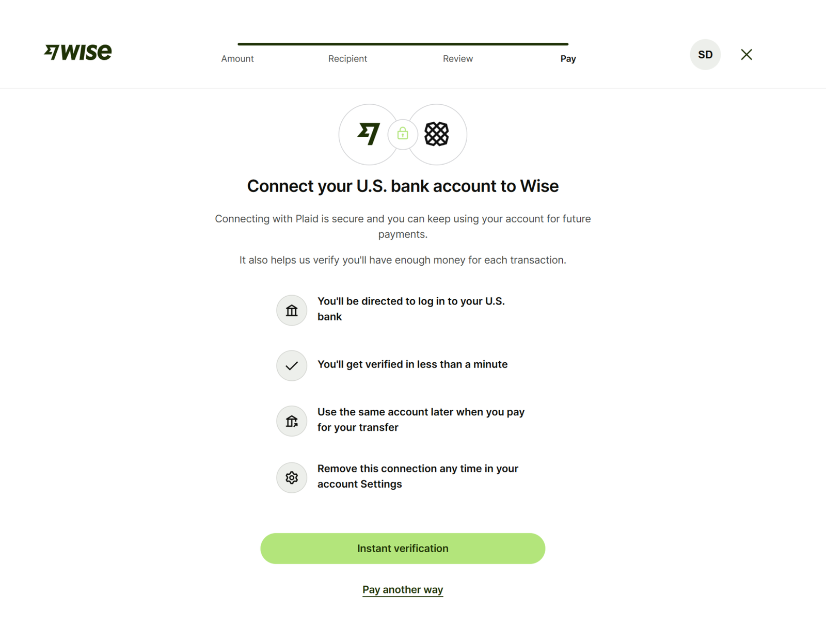This screenshot has height=644, width=826.
Task: Click the Plaid logo circle
Action: [437, 134]
